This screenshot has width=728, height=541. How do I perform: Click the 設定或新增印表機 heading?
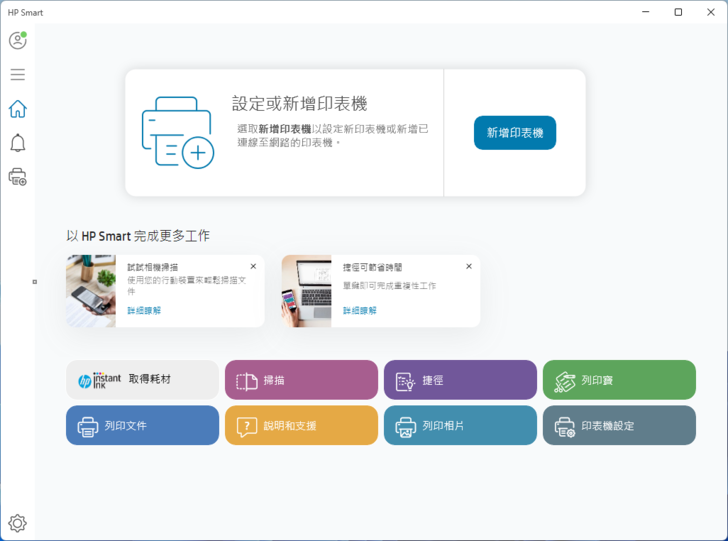pos(299,104)
